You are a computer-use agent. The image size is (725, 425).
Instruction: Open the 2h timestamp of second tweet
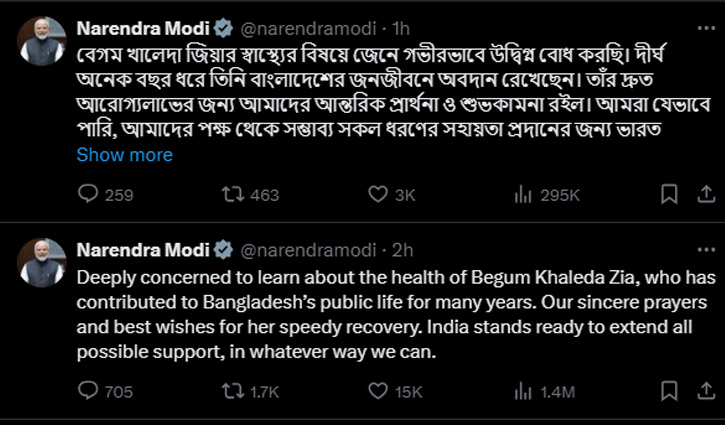402,250
